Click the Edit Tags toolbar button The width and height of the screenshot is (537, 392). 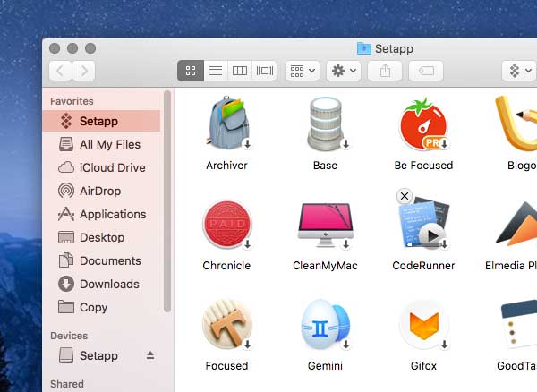pos(426,71)
